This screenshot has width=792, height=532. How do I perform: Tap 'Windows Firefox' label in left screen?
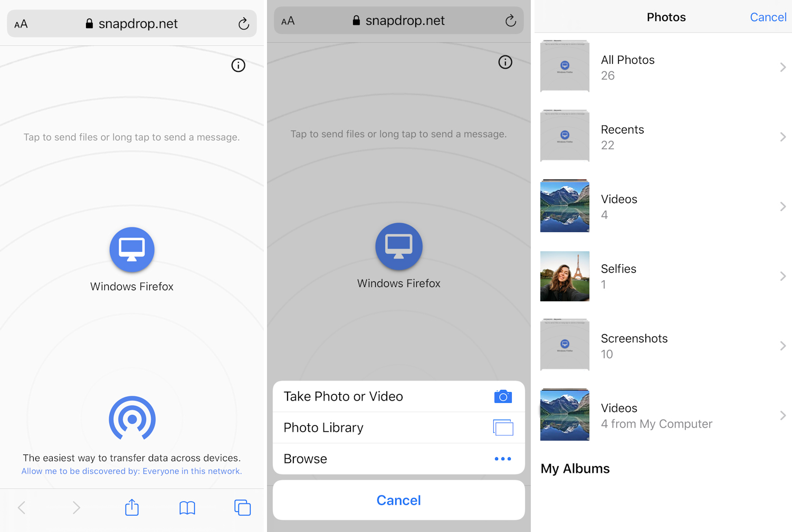[132, 287]
